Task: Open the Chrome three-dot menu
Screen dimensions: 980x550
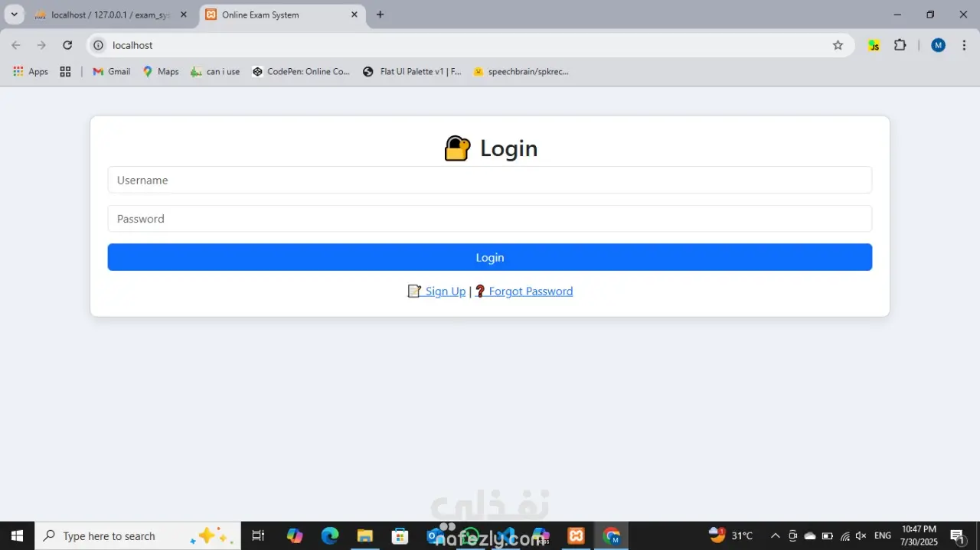Action: click(x=964, y=45)
